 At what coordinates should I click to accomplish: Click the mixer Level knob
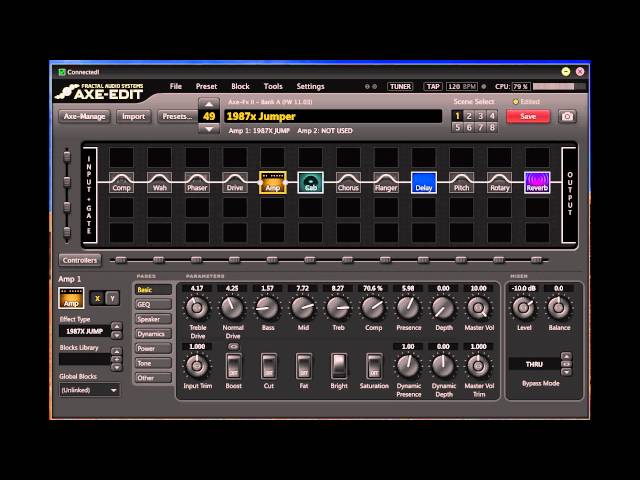pyautogui.click(x=524, y=308)
